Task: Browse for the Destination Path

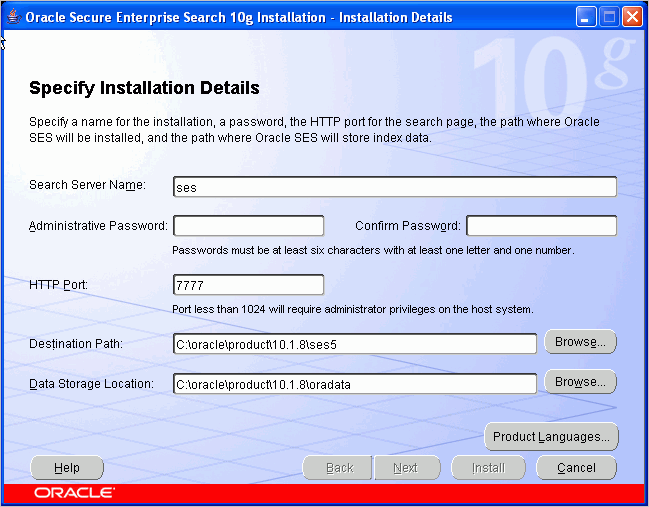Action: [x=580, y=342]
